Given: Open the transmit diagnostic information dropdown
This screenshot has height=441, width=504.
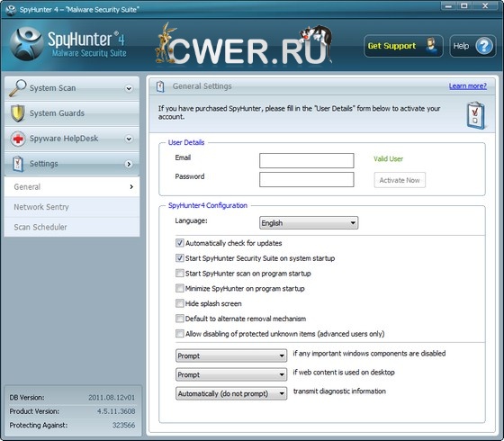Looking at the screenshot, I should click(231, 393).
